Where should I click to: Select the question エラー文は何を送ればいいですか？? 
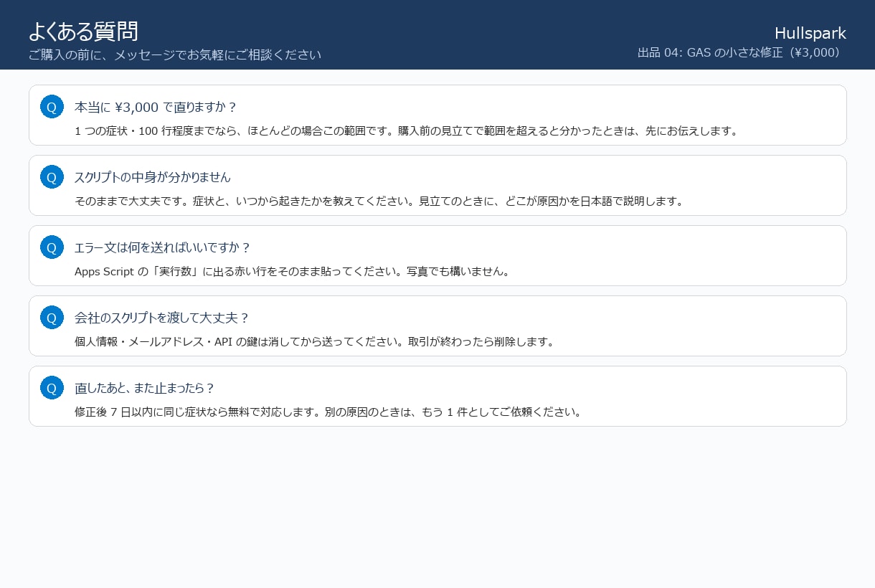pyautogui.click(x=163, y=247)
